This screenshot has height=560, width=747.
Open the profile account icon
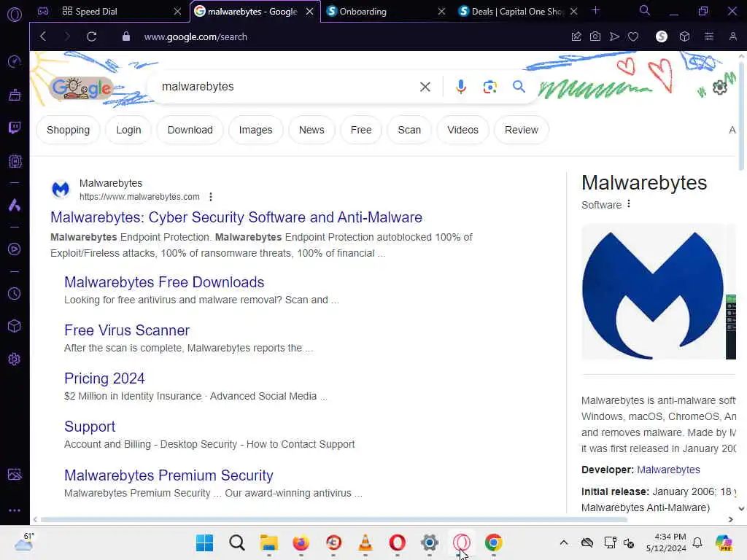[x=732, y=36]
